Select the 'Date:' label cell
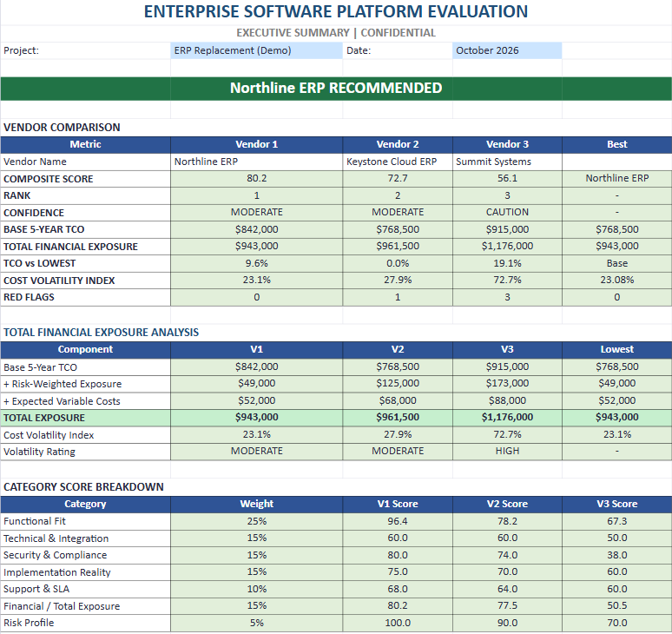 pos(398,50)
